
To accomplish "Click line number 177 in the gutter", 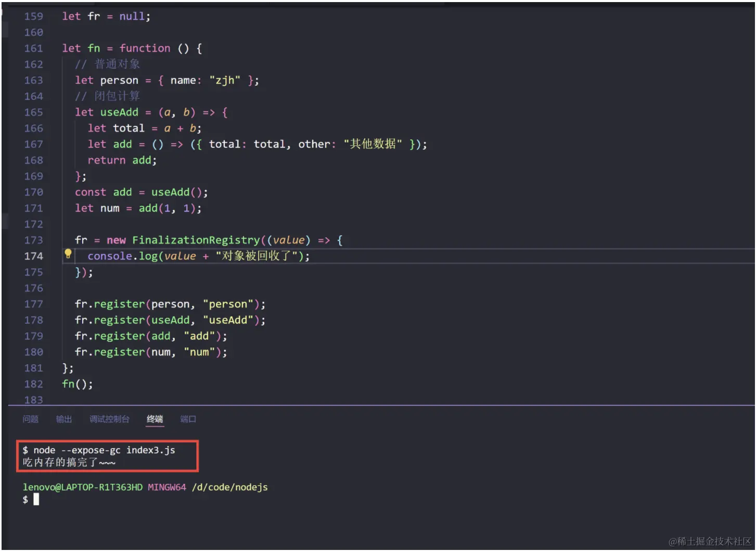I will 33,304.
